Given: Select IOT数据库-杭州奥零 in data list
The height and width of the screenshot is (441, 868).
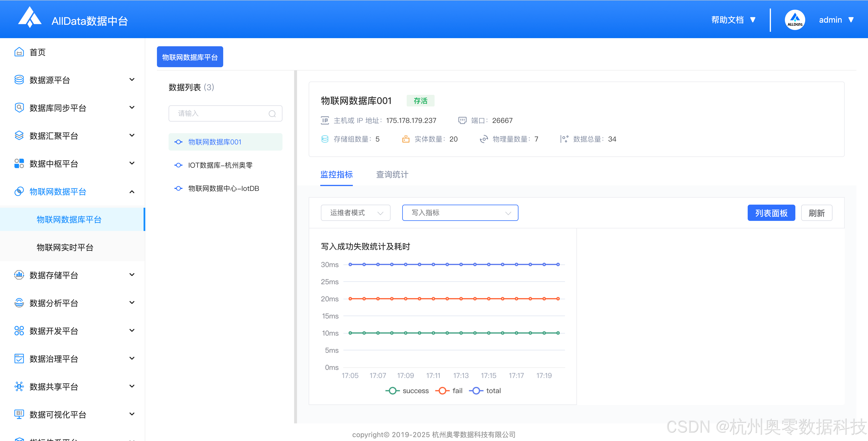Looking at the screenshot, I should point(220,165).
